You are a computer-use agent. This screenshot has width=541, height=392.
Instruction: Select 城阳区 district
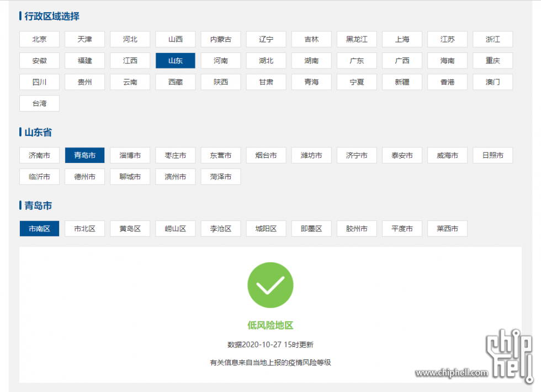tap(266, 229)
